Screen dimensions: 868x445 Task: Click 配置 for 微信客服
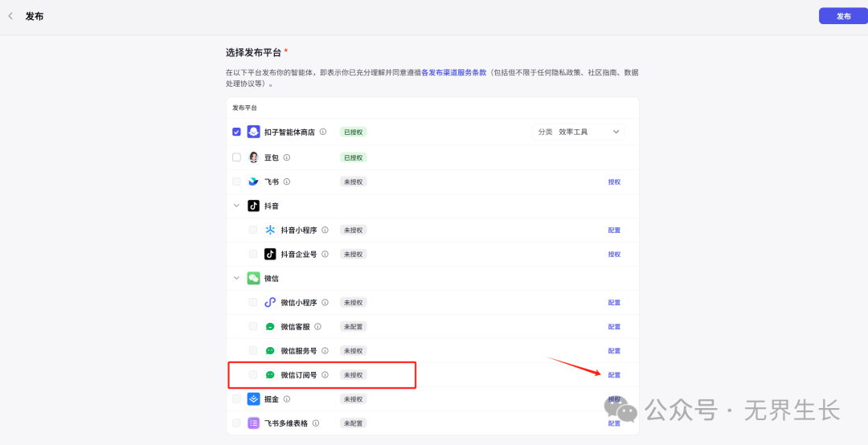(x=615, y=327)
